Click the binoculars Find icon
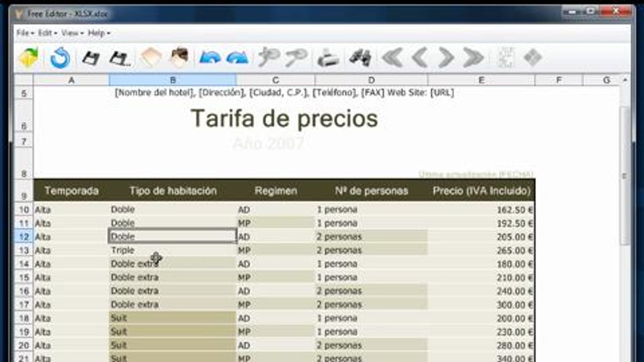 [x=360, y=58]
